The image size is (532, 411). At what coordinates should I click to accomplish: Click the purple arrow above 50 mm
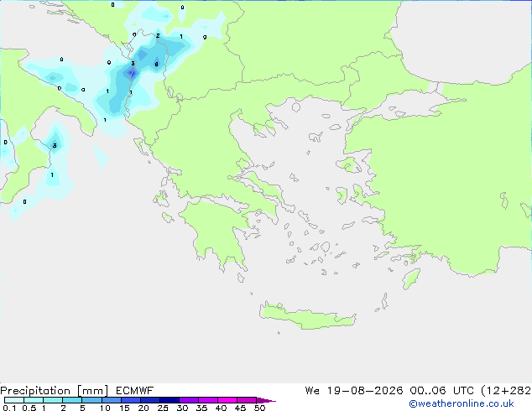click(x=266, y=400)
